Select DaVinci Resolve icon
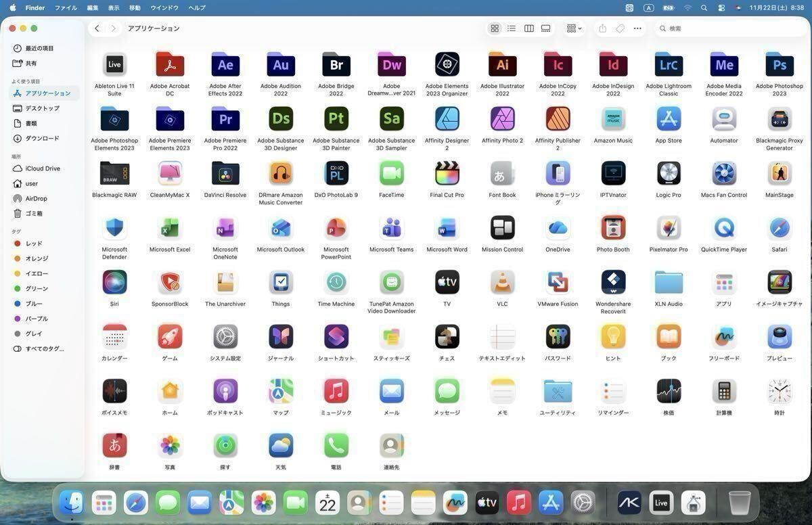The height and width of the screenshot is (525, 812). 225,173
